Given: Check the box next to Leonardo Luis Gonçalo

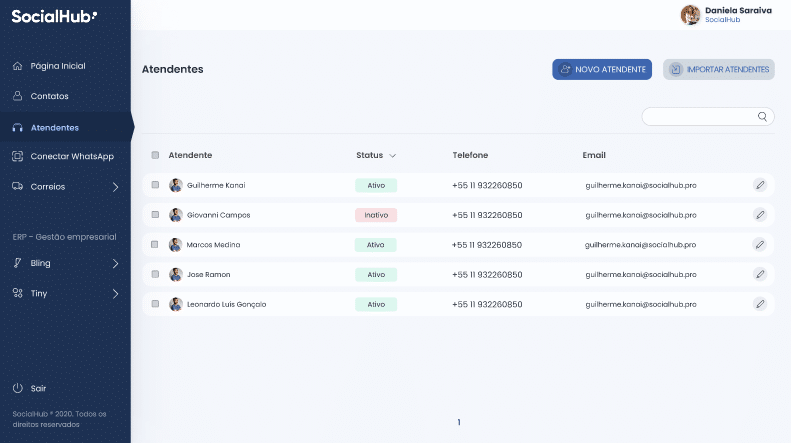Looking at the screenshot, I should tap(155, 304).
